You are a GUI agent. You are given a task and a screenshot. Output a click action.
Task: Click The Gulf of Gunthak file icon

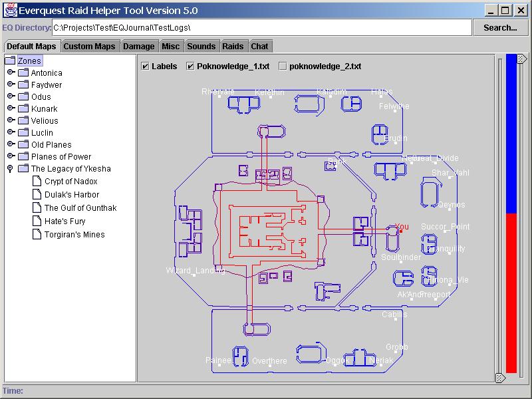pos(37,207)
